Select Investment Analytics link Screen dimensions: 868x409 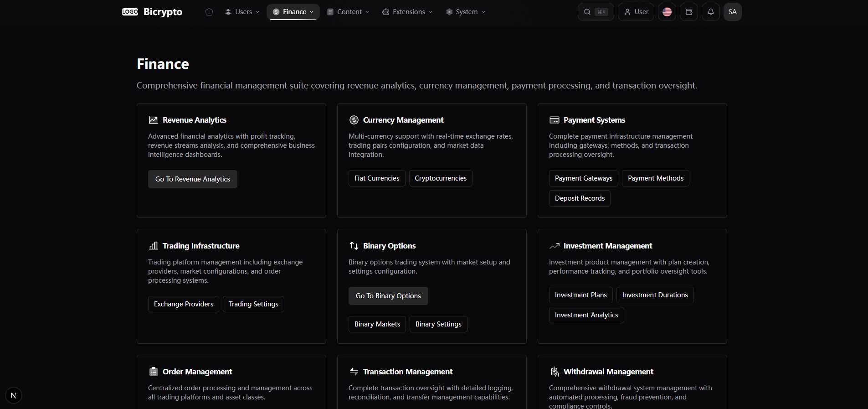pyautogui.click(x=586, y=315)
